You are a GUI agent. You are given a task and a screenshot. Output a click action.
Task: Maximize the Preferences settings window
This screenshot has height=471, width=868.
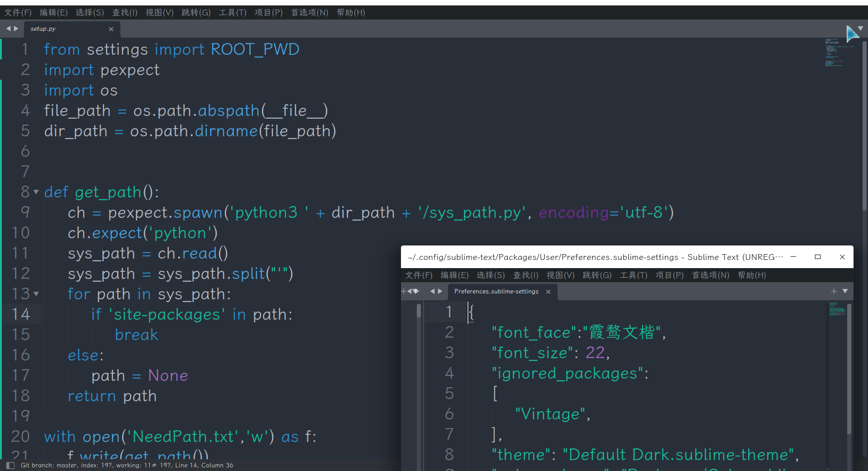(x=817, y=257)
